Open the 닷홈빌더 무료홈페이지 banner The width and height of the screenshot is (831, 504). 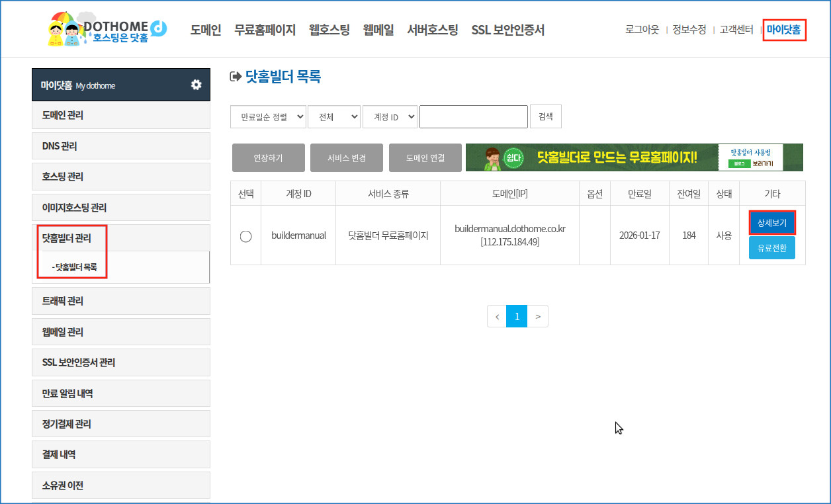coord(634,157)
